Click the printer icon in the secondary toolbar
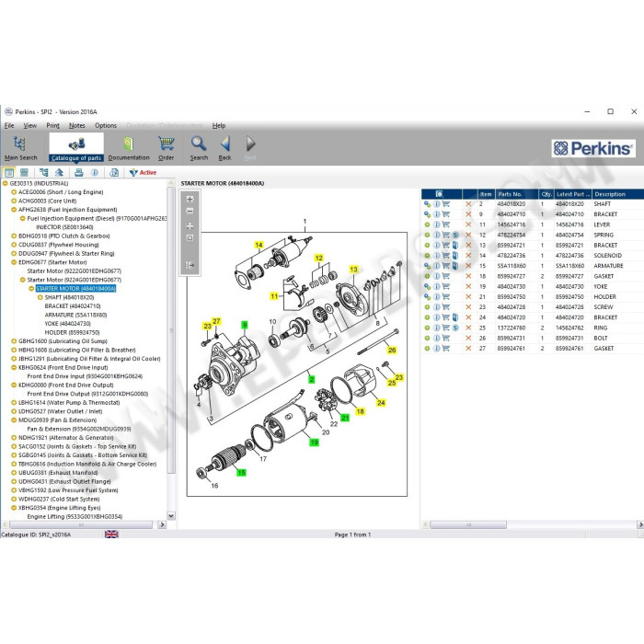 coord(79,173)
